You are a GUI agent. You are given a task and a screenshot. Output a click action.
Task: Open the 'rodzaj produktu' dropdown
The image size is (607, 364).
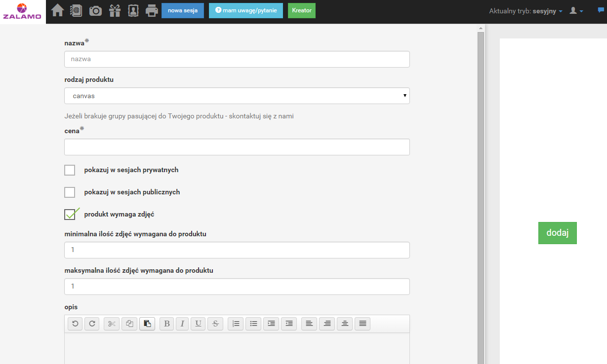tap(237, 96)
